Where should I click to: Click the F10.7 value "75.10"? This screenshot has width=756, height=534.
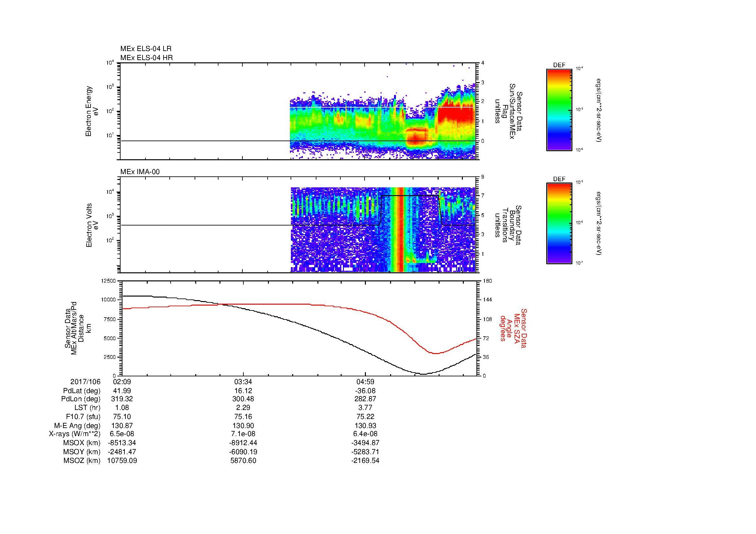coord(122,416)
